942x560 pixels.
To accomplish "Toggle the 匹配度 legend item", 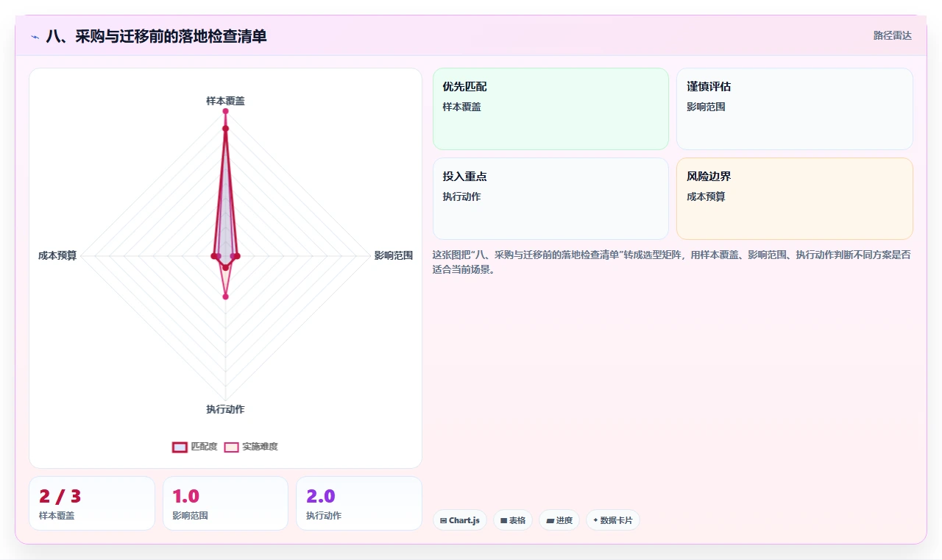I will [195, 447].
